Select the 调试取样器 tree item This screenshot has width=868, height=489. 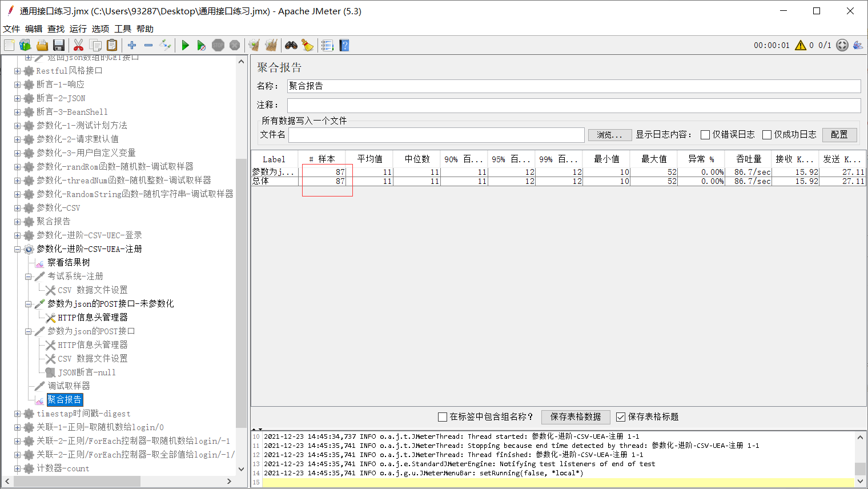tap(69, 386)
